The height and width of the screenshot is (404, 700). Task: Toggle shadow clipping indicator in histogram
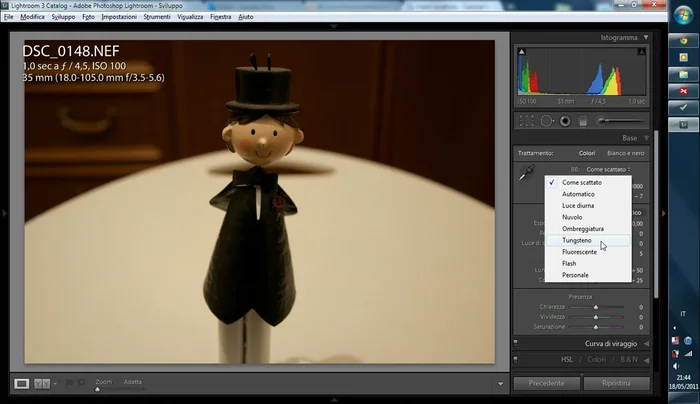[521, 50]
